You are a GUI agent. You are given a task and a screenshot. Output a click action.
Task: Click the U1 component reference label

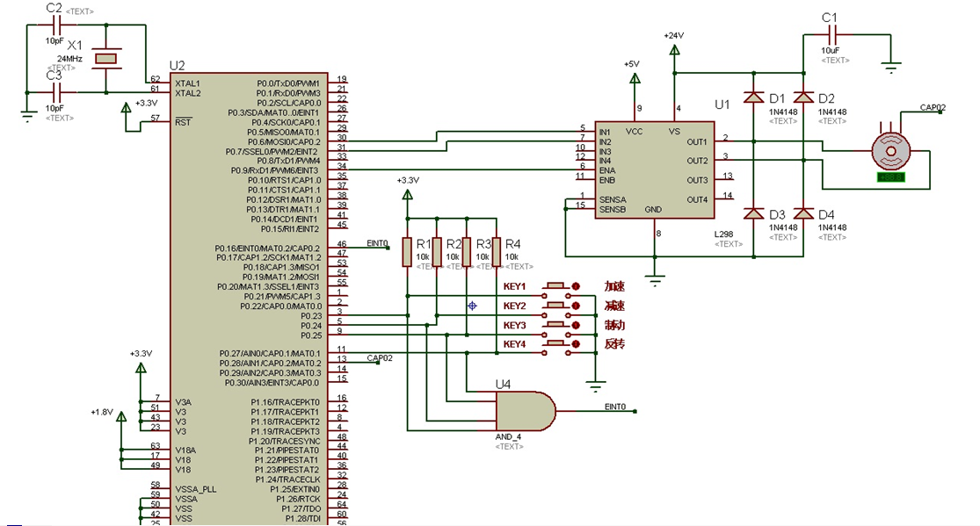[722, 104]
